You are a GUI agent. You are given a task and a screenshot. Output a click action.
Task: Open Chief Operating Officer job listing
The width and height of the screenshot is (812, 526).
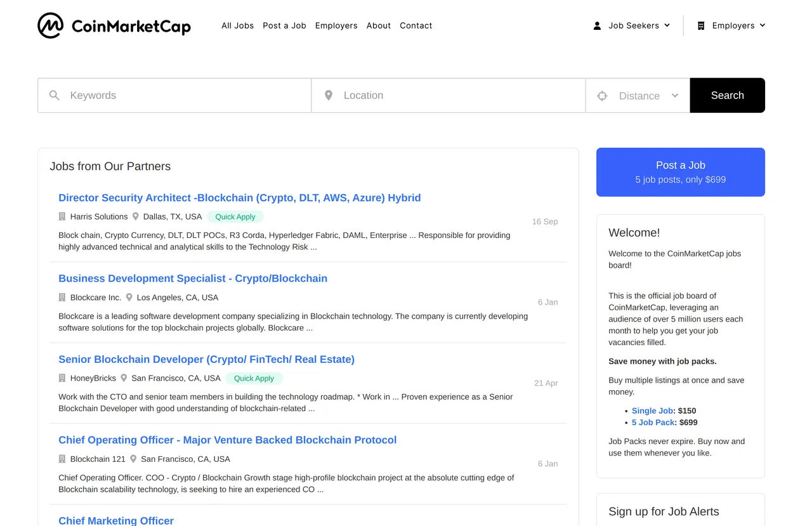point(228,440)
